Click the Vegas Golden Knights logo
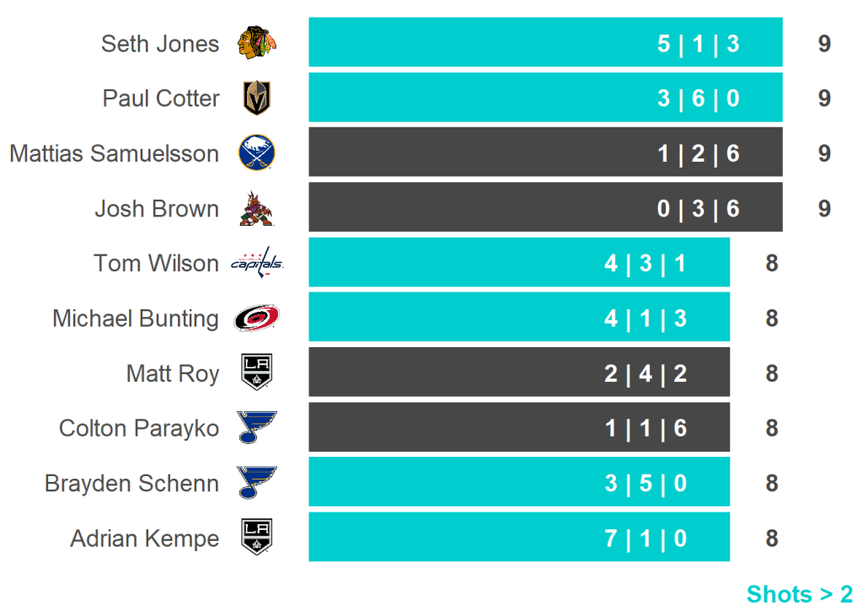 [x=256, y=99]
